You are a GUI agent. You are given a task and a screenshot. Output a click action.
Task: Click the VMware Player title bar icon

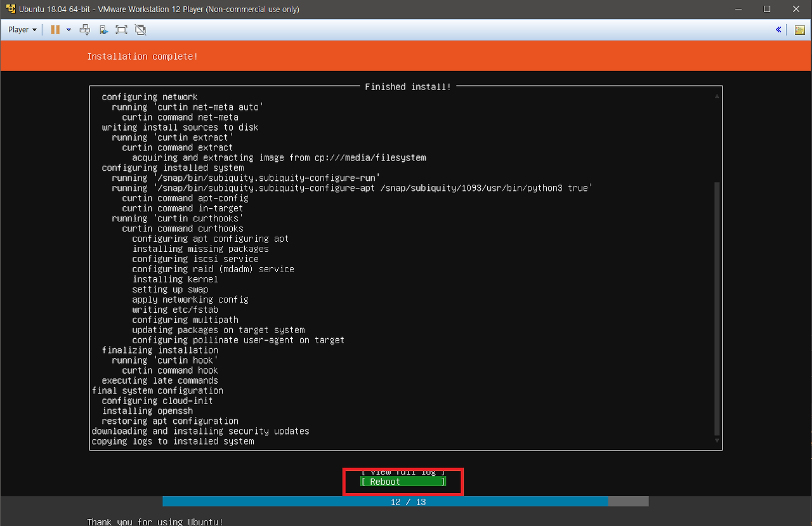(x=10, y=9)
